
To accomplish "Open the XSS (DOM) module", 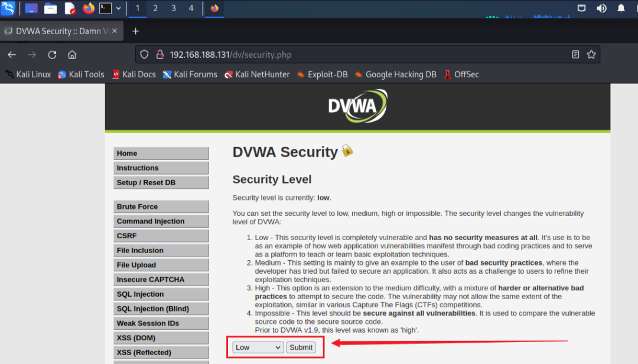I will click(161, 338).
